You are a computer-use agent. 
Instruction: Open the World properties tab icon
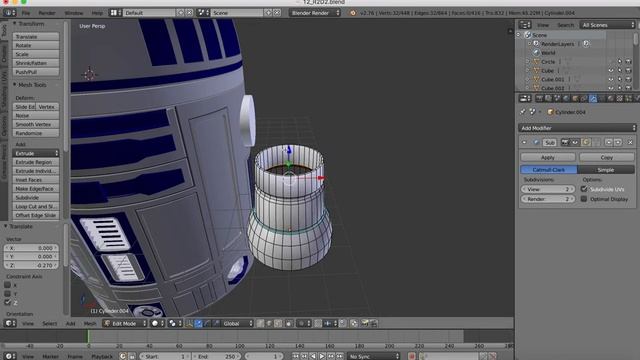(x=566, y=98)
